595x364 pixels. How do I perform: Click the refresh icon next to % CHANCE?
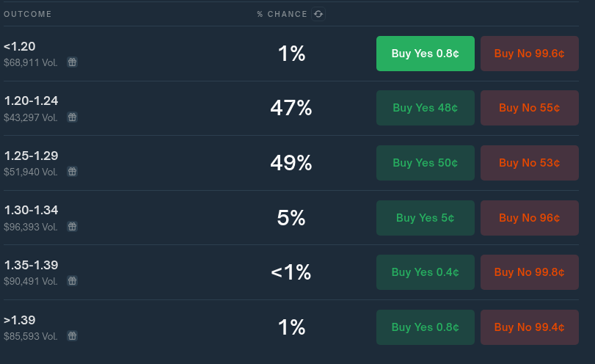[x=318, y=14]
